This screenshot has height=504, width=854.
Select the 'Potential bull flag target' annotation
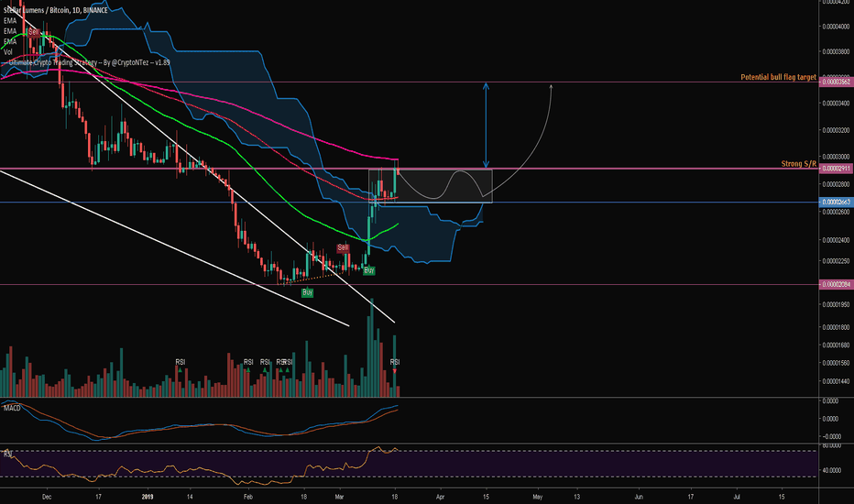click(x=778, y=77)
